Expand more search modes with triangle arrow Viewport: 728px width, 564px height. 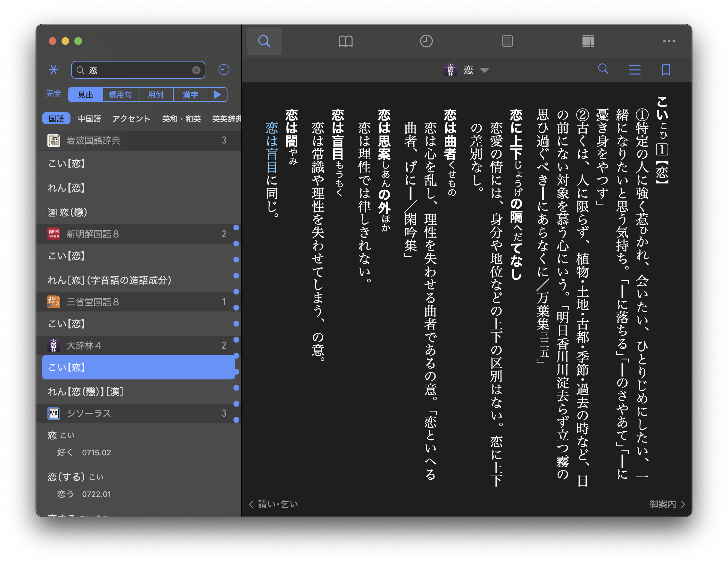[x=217, y=95]
